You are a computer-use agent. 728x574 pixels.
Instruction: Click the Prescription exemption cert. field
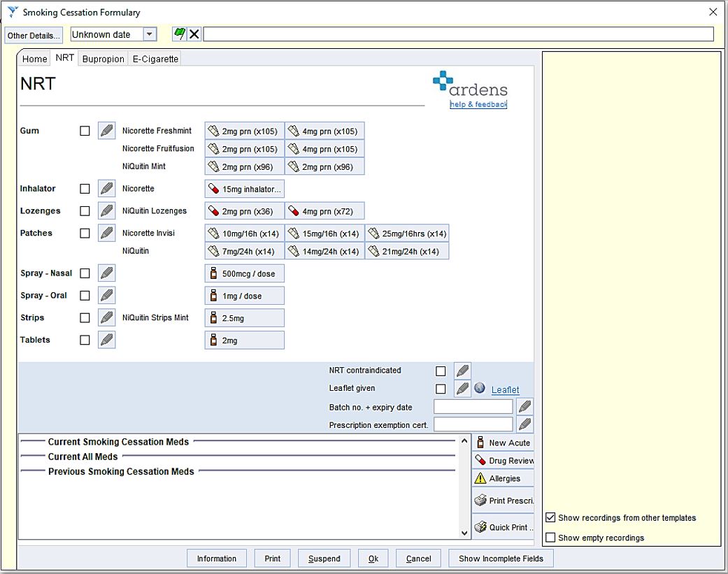(x=473, y=424)
